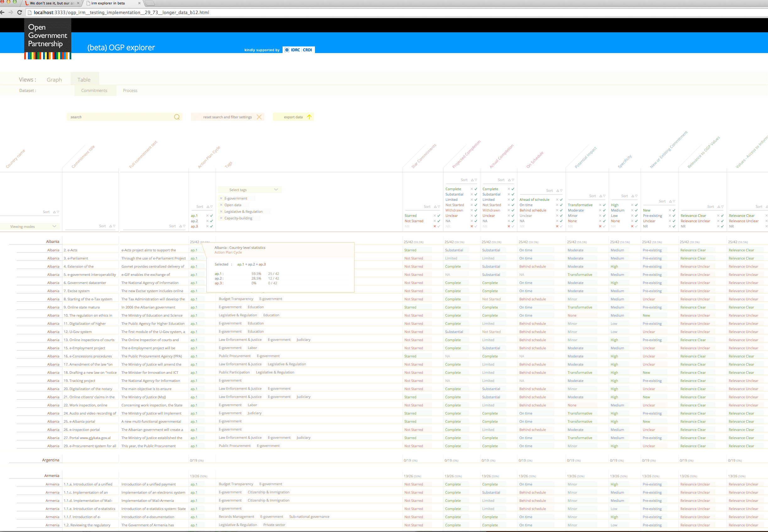The width and height of the screenshot is (768, 532).
Task: Switch to the Graph view tab
Action: point(54,80)
